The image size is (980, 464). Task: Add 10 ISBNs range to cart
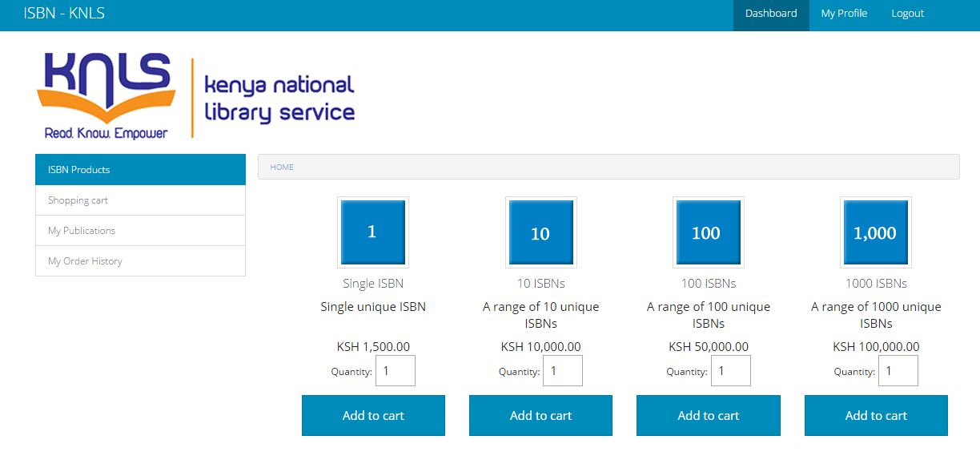540,415
